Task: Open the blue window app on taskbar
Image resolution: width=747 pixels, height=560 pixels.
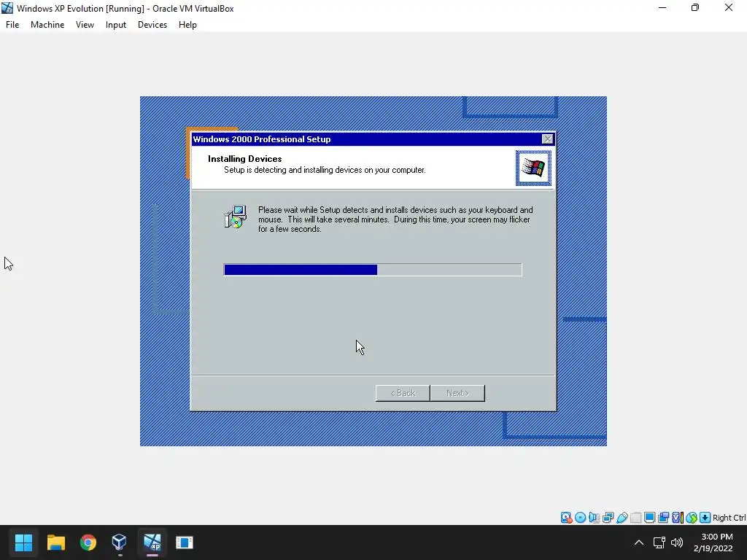Action: (184, 542)
